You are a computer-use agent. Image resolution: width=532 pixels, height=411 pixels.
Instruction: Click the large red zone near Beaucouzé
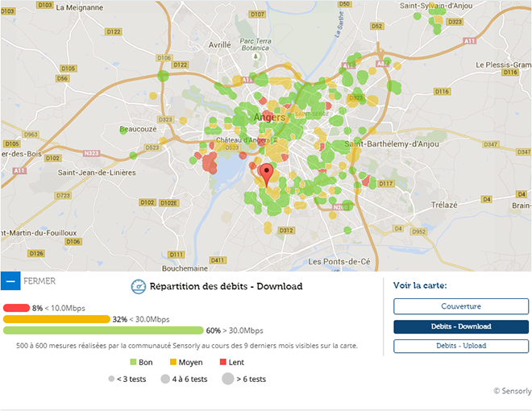click(208, 161)
